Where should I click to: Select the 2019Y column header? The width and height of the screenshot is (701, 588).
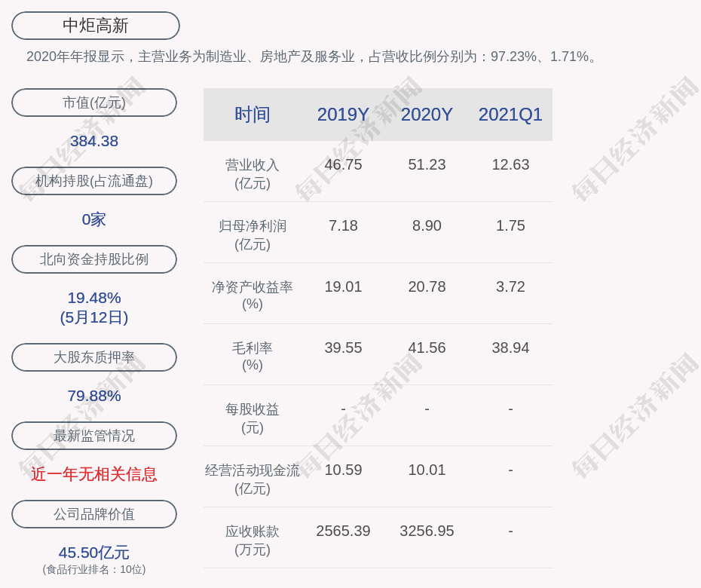tap(344, 115)
